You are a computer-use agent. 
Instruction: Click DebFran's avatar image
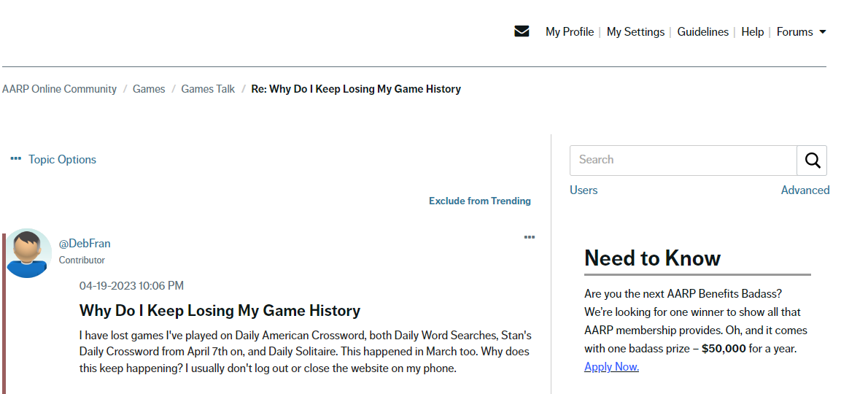28,253
